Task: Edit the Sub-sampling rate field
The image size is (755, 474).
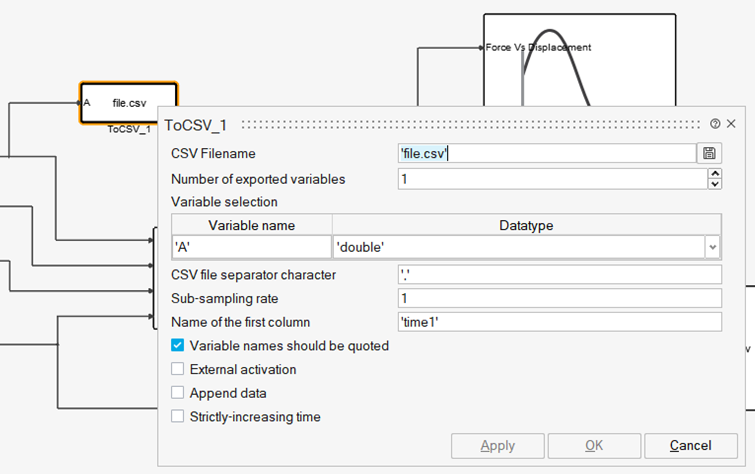Action: (x=559, y=298)
